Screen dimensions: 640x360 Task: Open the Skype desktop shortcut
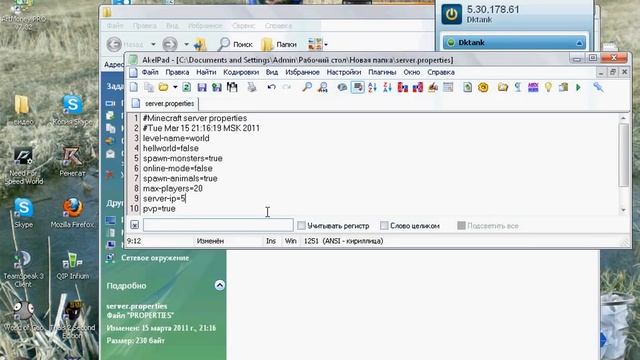coord(23,213)
